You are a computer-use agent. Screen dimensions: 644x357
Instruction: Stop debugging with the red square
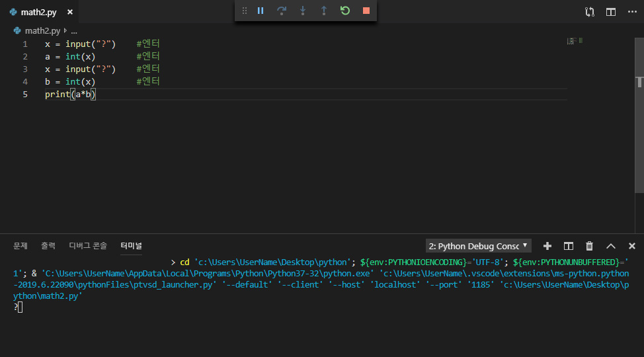[366, 11]
